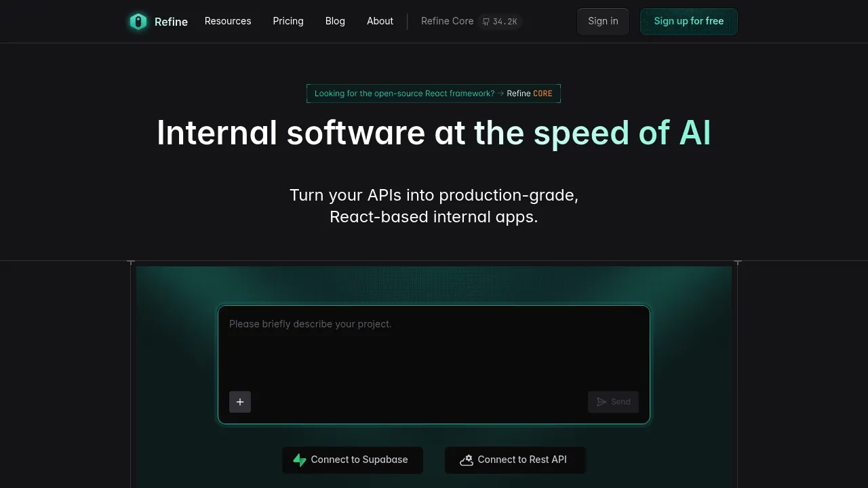Screen dimensions: 868x488
Task: Open the Blog link in navigation
Action: click(x=335, y=21)
